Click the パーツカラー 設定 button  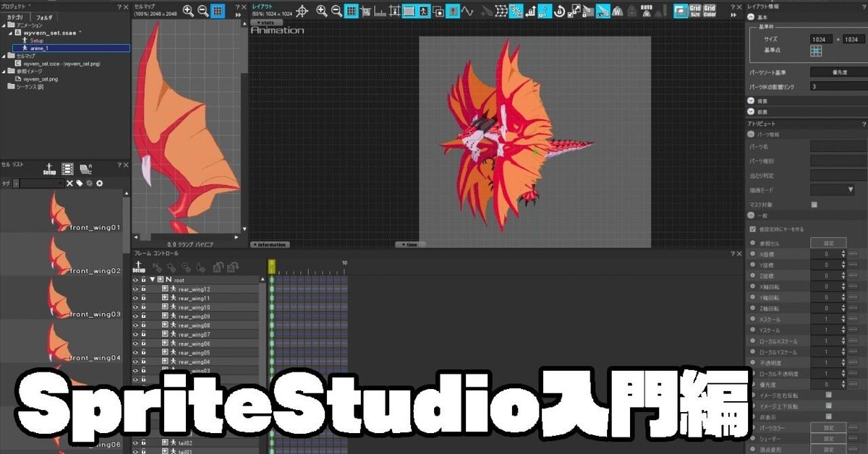coord(828,427)
